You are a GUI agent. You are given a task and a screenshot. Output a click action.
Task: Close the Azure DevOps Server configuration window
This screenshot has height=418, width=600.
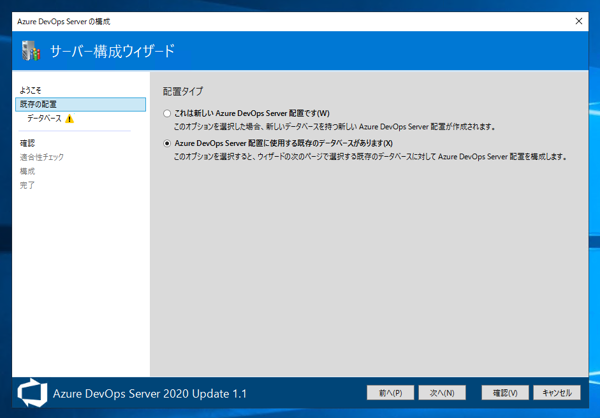579,21
